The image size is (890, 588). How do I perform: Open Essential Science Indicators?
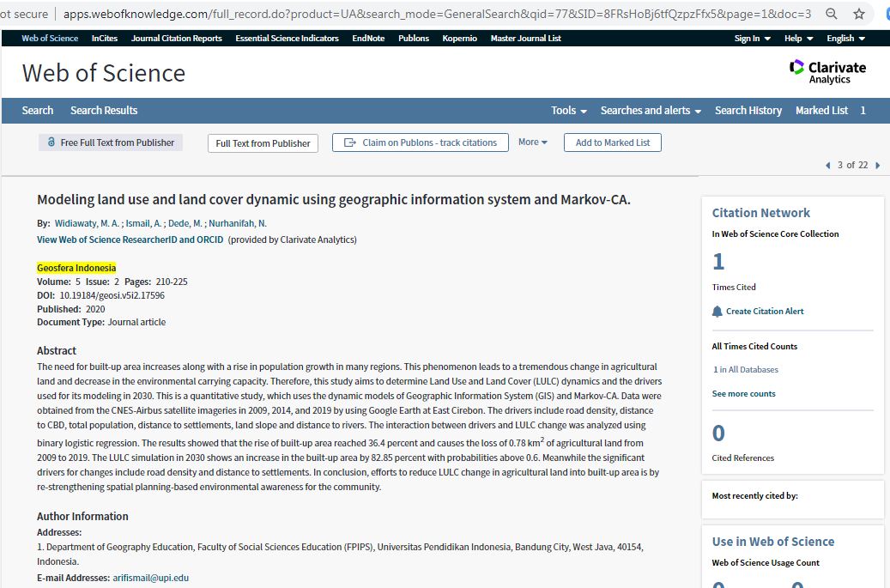pos(288,38)
